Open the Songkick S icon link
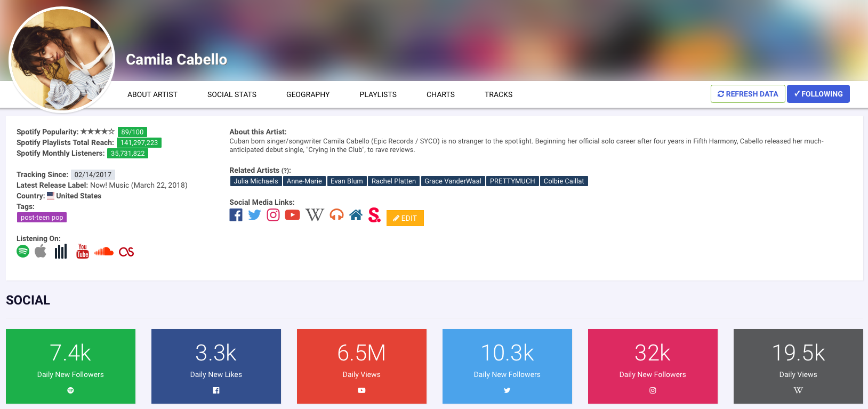 click(x=374, y=215)
